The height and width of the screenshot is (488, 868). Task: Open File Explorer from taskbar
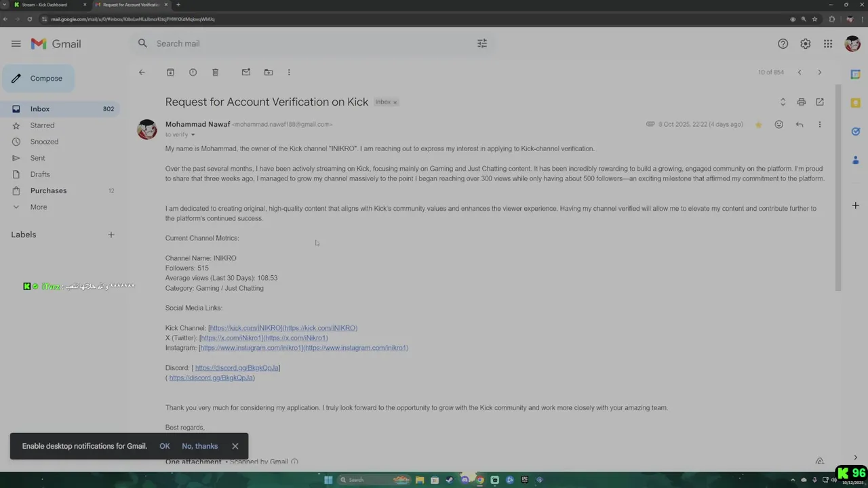click(420, 480)
